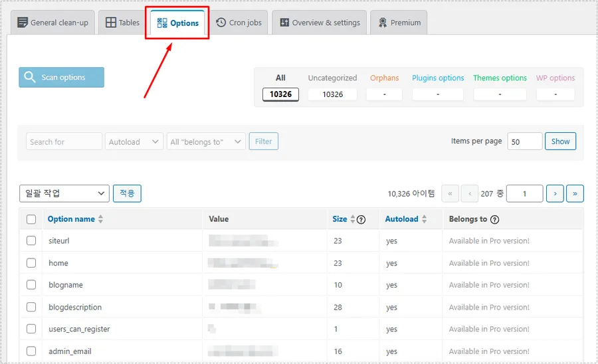This screenshot has height=364, width=598.
Task: Click the Autoload sort arrows
Action: point(424,219)
